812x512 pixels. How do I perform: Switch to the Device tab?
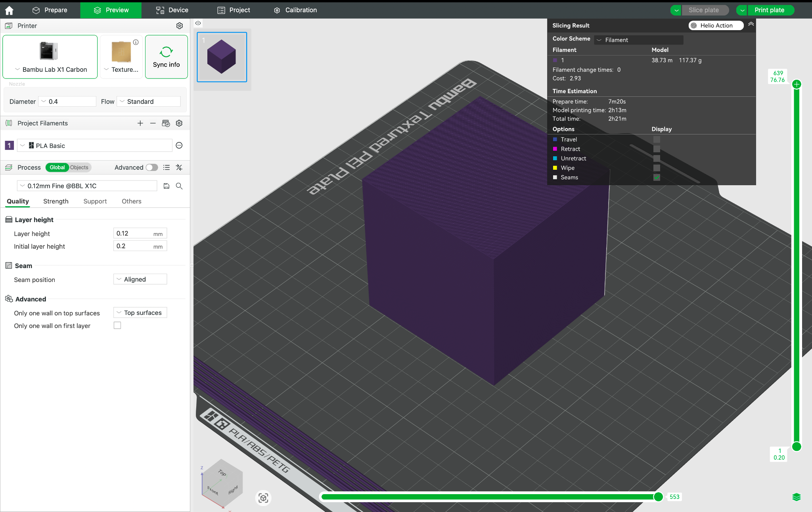click(x=172, y=10)
